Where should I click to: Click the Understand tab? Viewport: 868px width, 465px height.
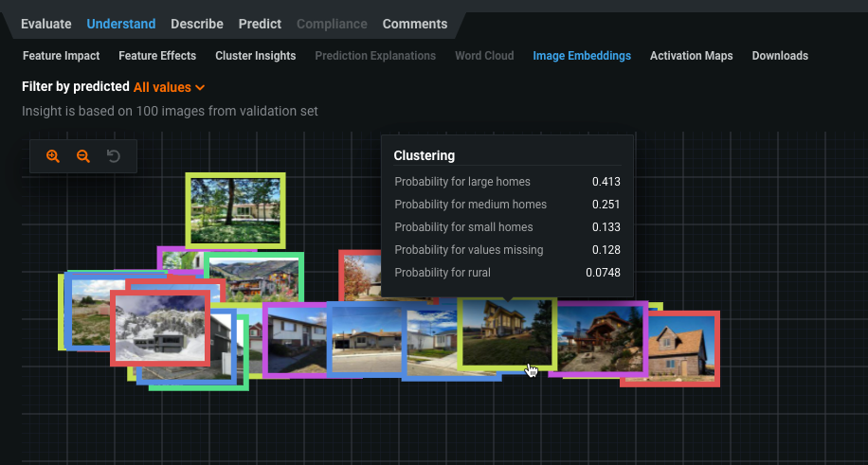(x=121, y=24)
